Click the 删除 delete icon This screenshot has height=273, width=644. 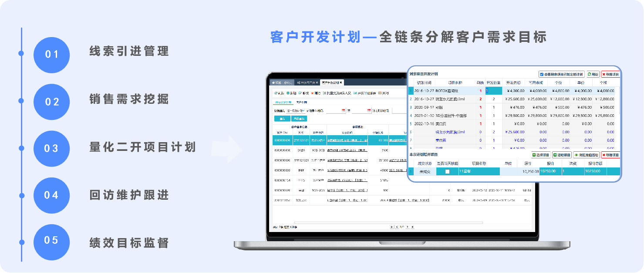tap(315, 93)
